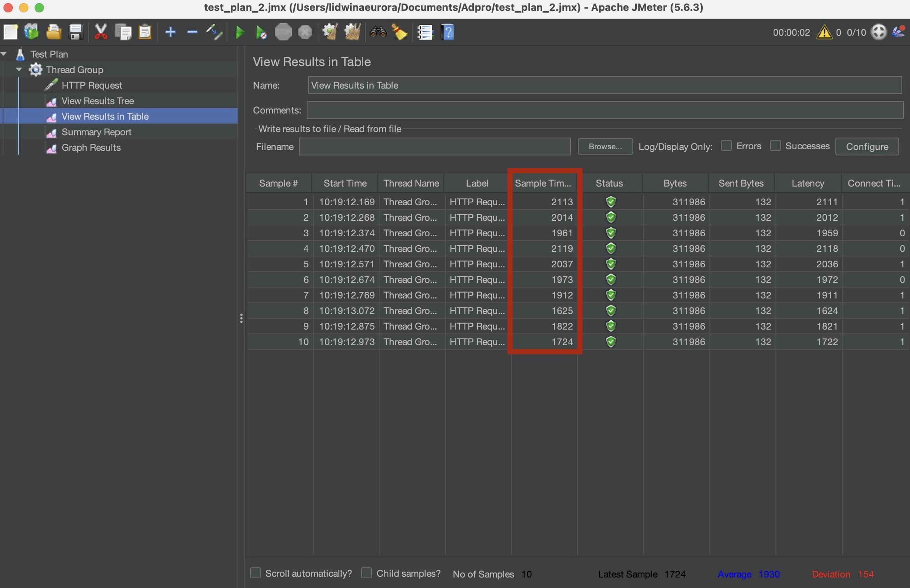Click the toolbar Expand All plus icon
The height and width of the screenshot is (588, 910).
(170, 32)
